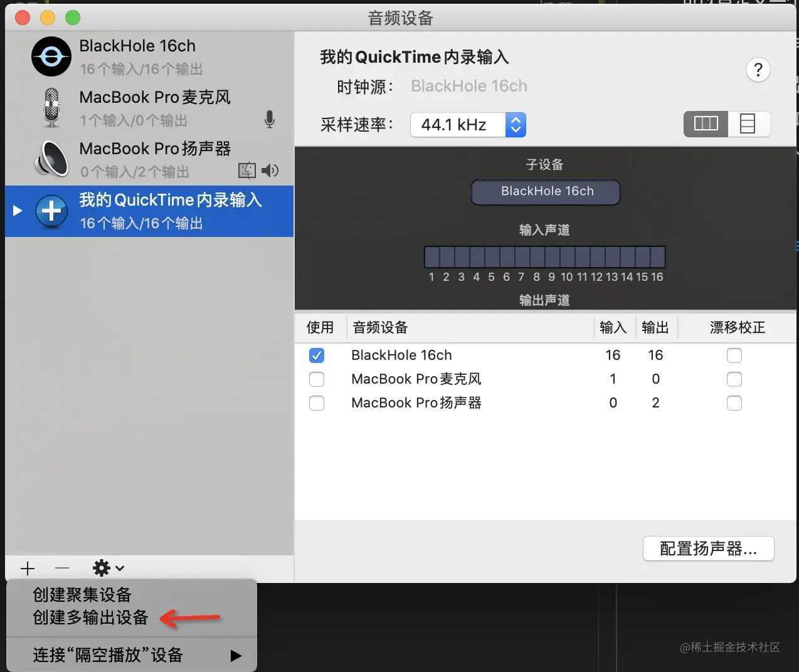Click the BlackHole 16ch subdevice pill
Screen dimensions: 799x672
(x=546, y=192)
